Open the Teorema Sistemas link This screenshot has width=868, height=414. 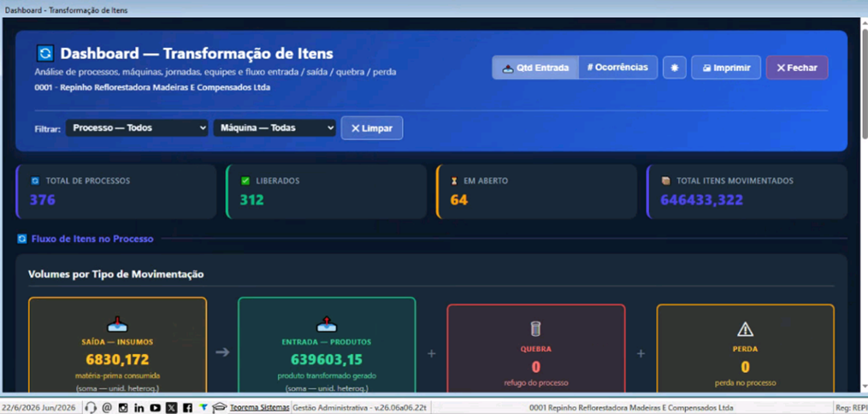260,408
